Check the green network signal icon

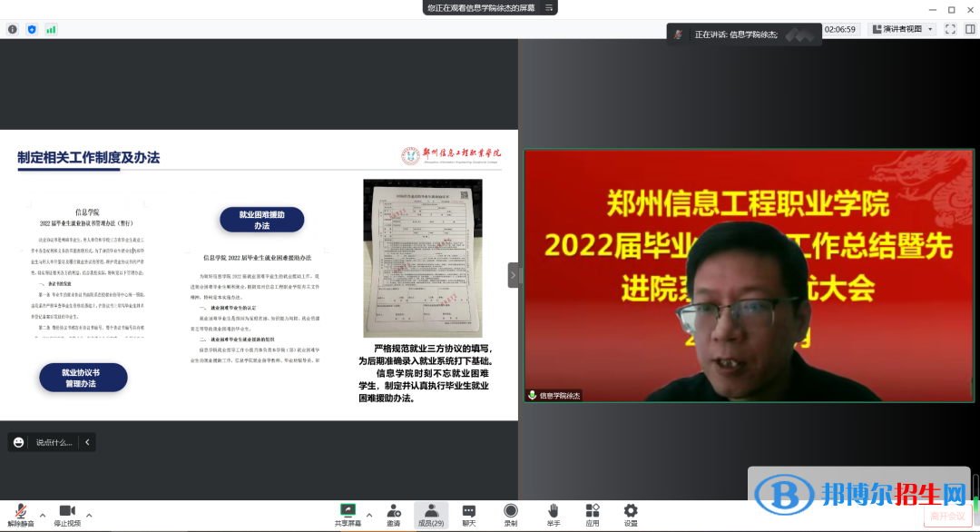(x=51, y=29)
